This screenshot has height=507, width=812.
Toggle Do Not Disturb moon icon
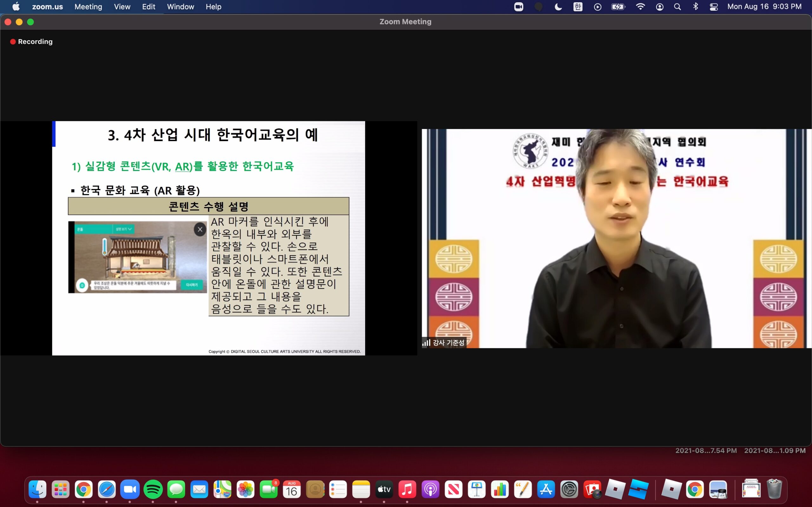coord(558,7)
